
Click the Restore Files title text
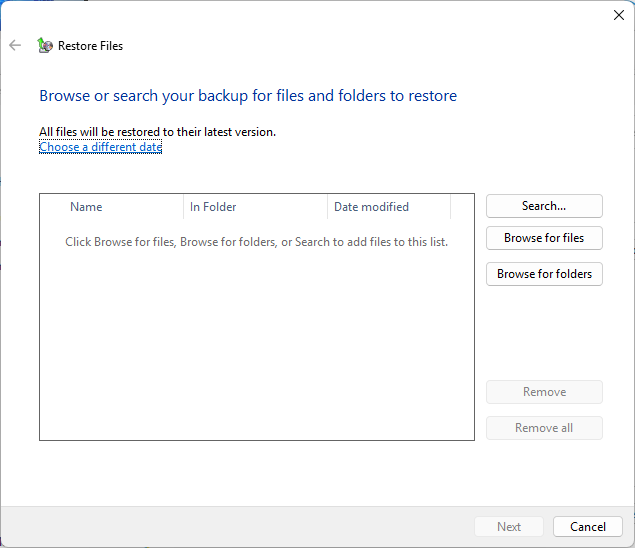pyautogui.click(x=90, y=46)
